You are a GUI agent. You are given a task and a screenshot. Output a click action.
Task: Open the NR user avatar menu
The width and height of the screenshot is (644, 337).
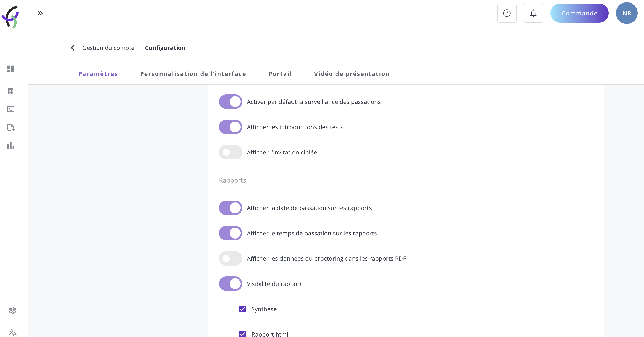(x=627, y=13)
